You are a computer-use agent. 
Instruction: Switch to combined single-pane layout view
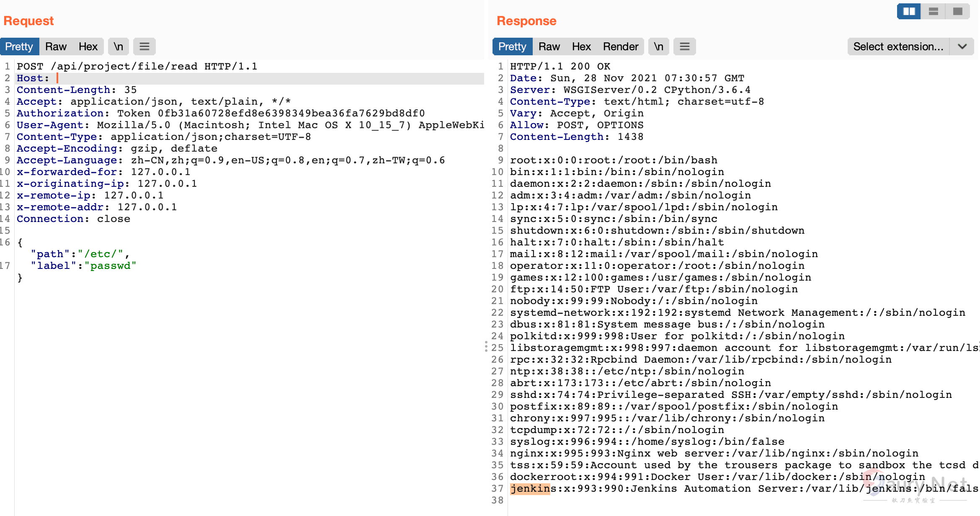click(958, 11)
